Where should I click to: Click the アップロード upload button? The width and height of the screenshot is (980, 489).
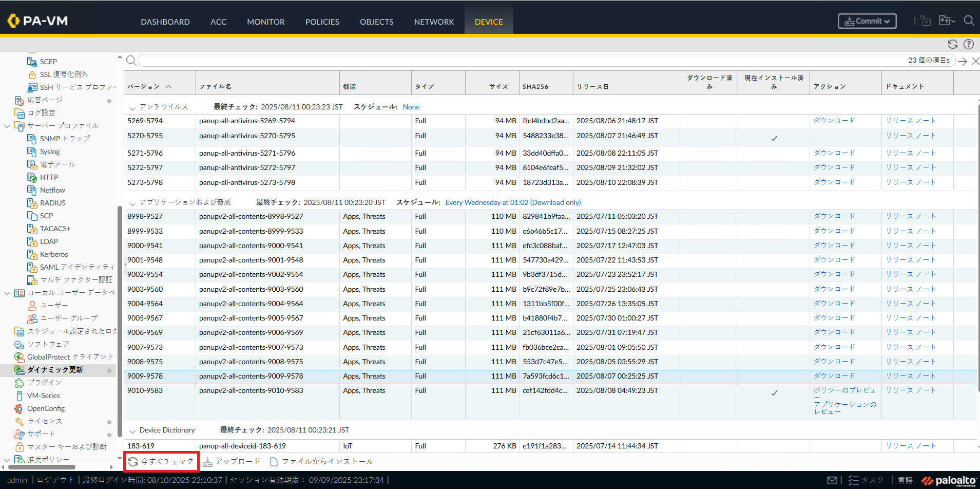click(232, 461)
